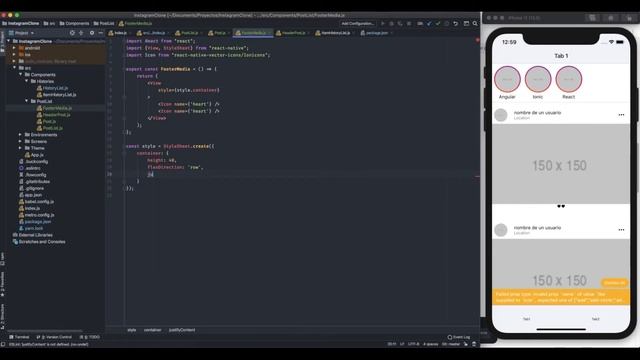Viewport: 640px width, 360px height.
Task: Click the git branch master status widget
Action: (x=451, y=344)
